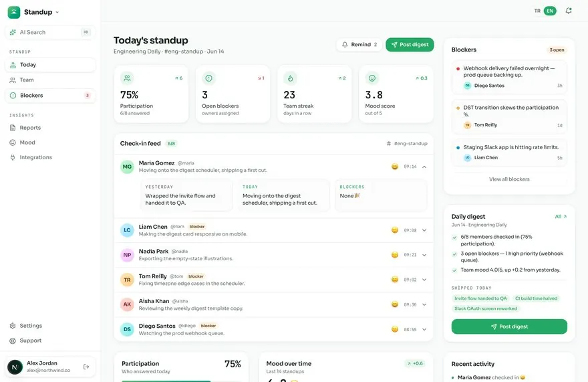
Task: Open All link in Daily digest
Action: (x=561, y=217)
